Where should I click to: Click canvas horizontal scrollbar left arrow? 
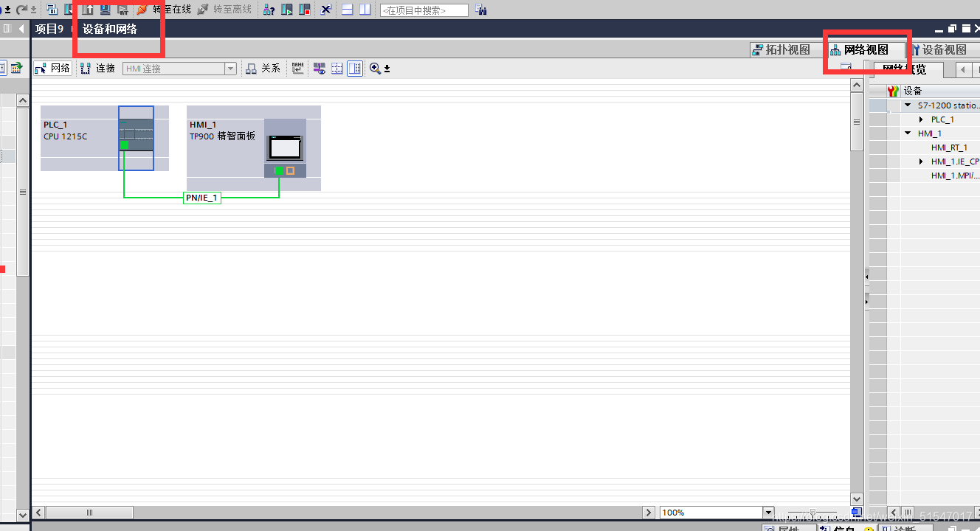pyautogui.click(x=39, y=513)
